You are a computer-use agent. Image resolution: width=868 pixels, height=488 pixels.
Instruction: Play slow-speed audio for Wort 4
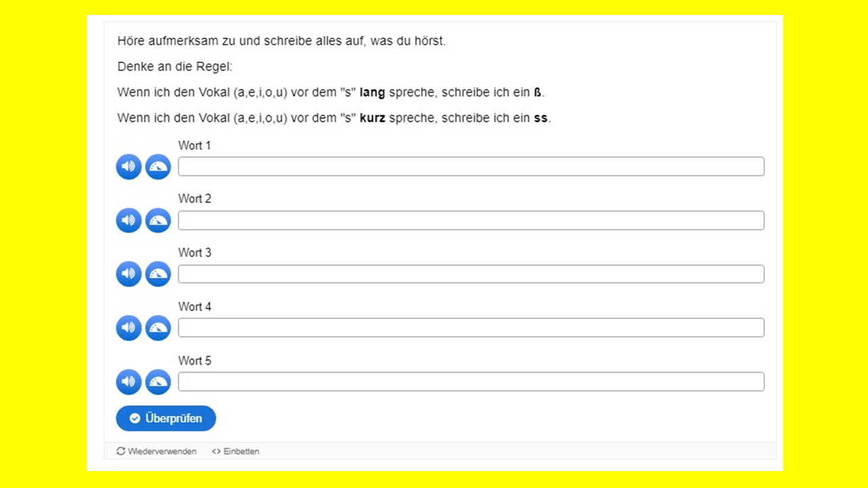coord(158,328)
